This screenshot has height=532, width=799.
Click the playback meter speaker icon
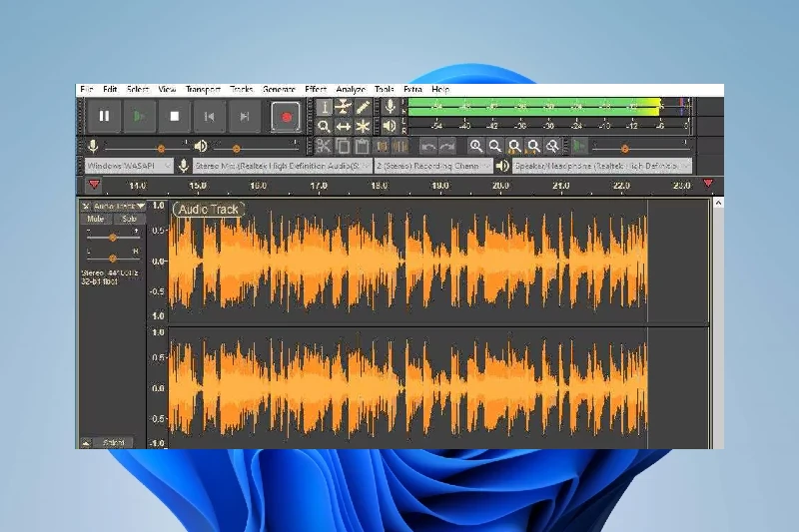[390, 126]
